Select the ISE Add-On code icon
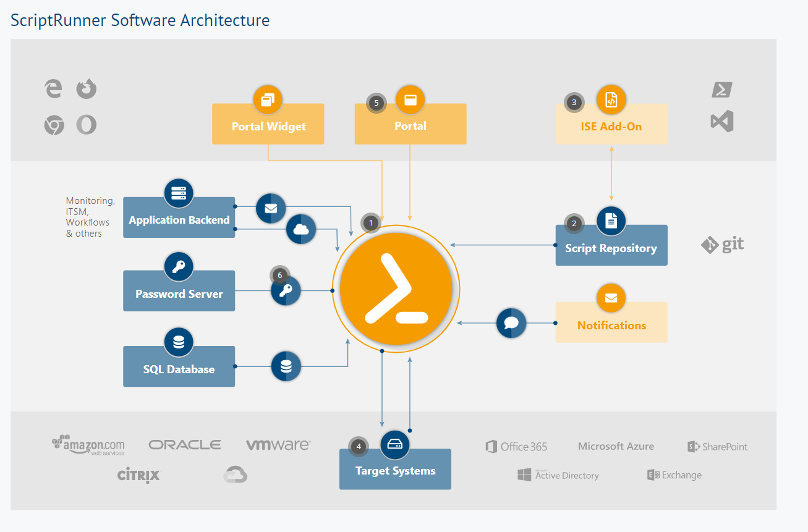This screenshot has width=808, height=532. (x=611, y=100)
